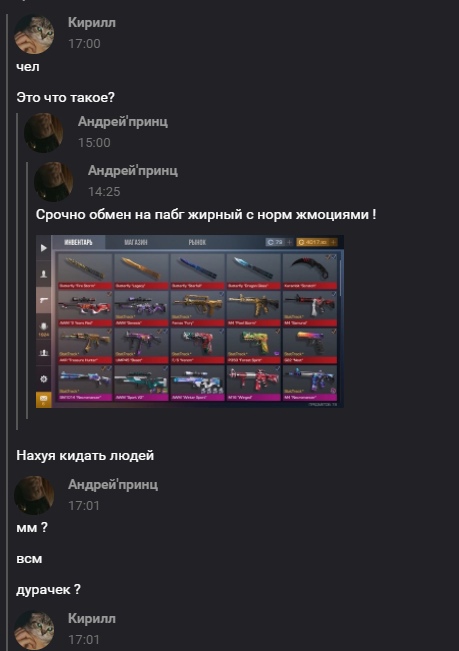
Task: Select ИНВЕНТАРЬ tab in the attached screenshot
Action: coord(78,242)
